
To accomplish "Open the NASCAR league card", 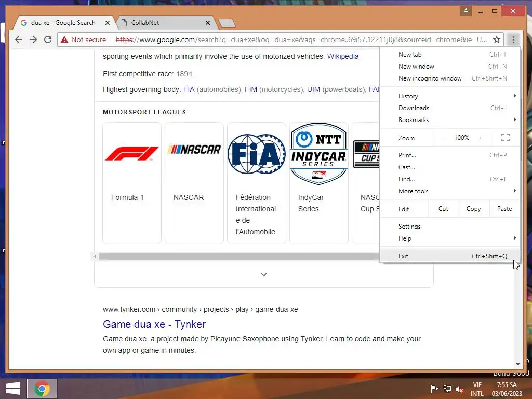I will tap(194, 183).
